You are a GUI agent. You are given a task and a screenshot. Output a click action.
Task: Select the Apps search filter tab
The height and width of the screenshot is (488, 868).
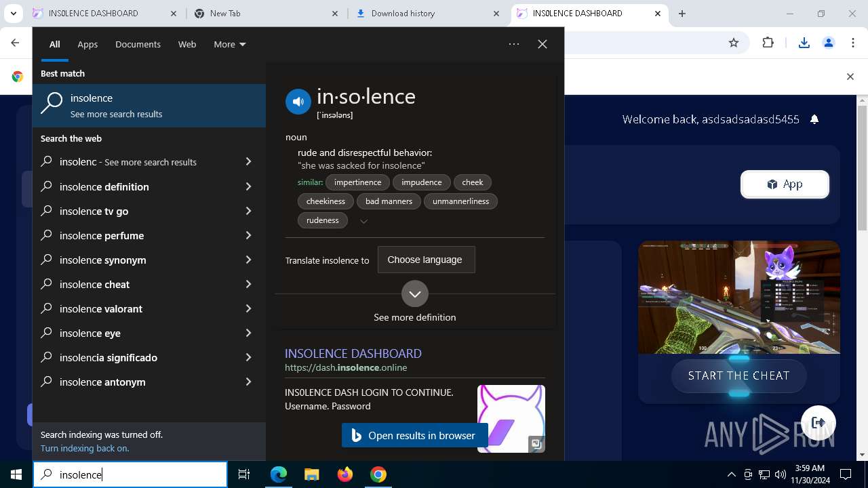(x=87, y=44)
